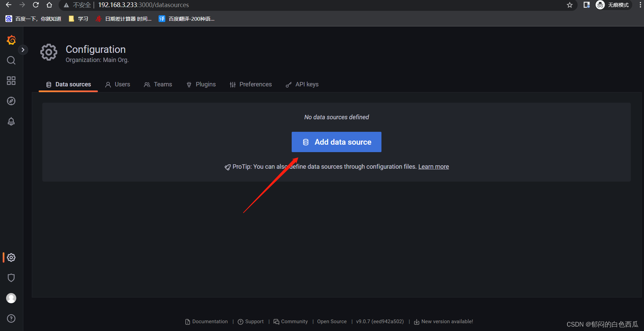Viewport: 644px width, 331px height.
Task: Open the Explore compass icon
Action: click(11, 101)
